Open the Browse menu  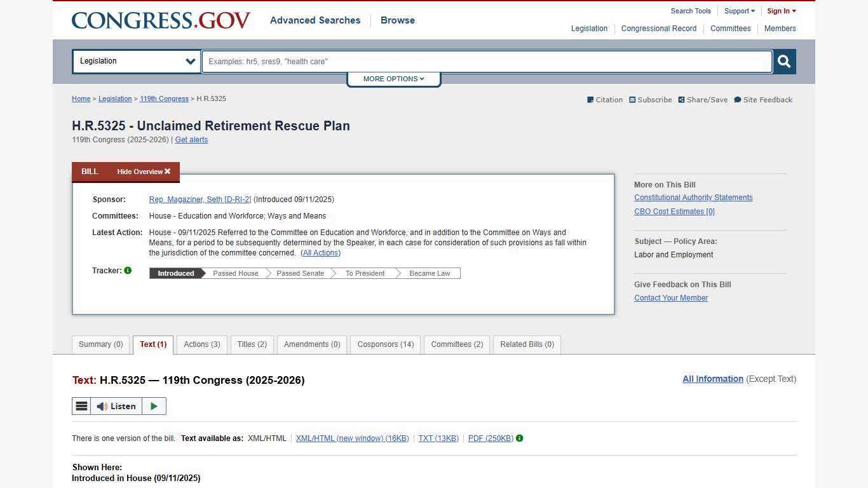pos(397,20)
